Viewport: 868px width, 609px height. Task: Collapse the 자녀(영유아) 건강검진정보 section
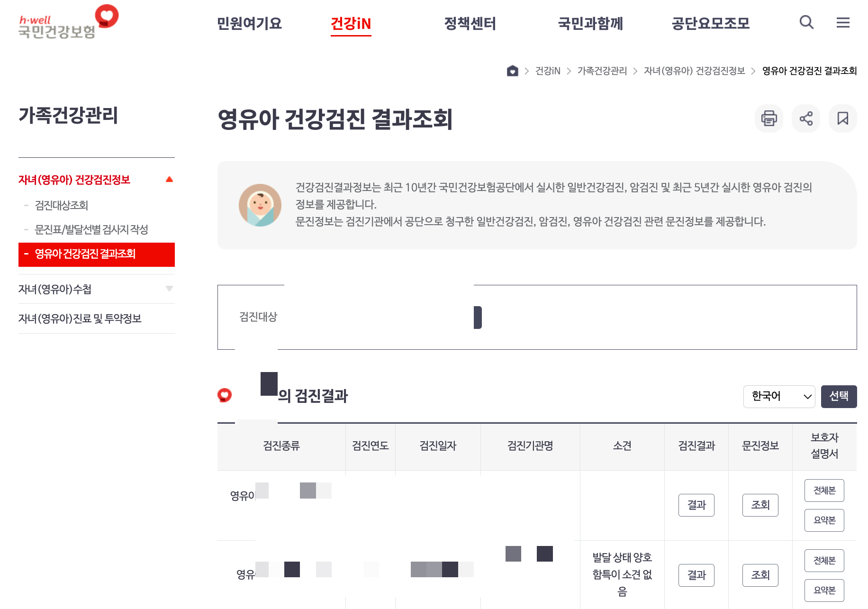click(169, 179)
